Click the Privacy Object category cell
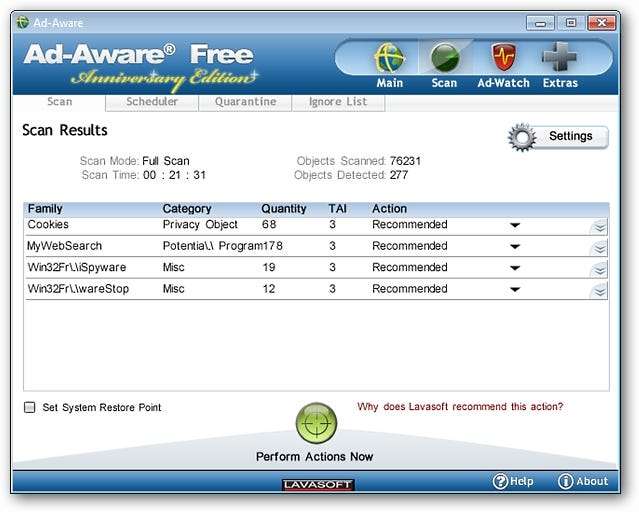The width and height of the screenshot is (639, 512). pyautogui.click(x=200, y=225)
